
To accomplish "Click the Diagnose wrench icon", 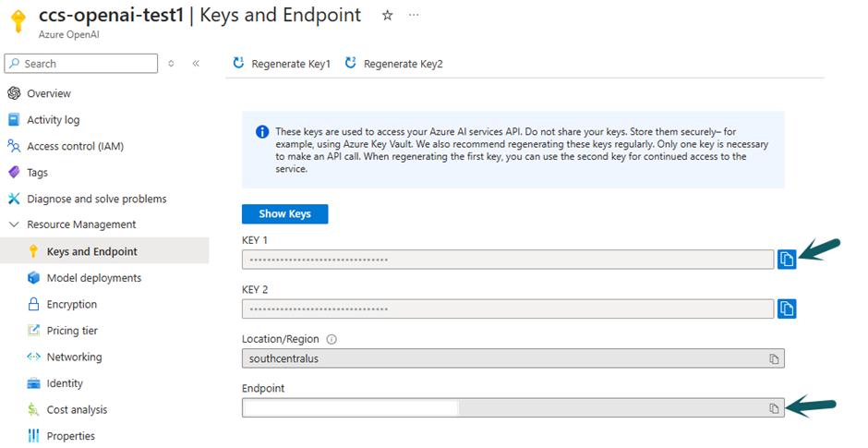I will [x=14, y=199].
